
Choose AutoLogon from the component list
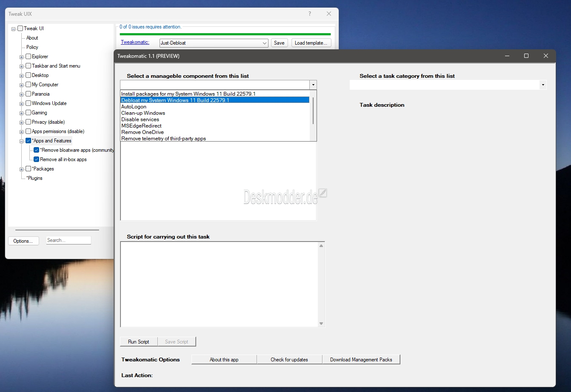coord(215,107)
